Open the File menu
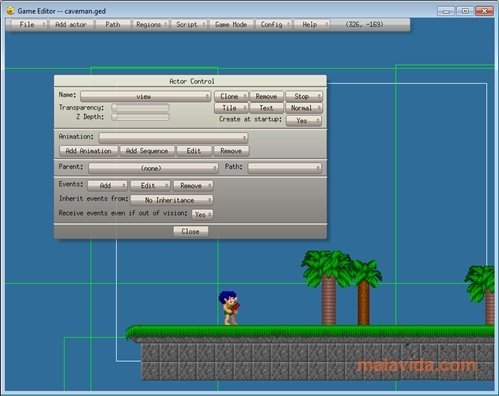The width and height of the screenshot is (499, 396). [27, 25]
